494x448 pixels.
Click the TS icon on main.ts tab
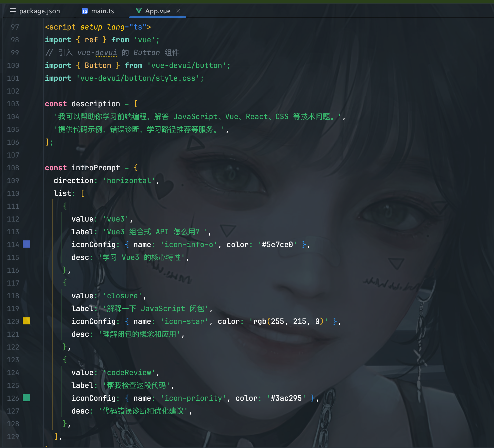84,11
